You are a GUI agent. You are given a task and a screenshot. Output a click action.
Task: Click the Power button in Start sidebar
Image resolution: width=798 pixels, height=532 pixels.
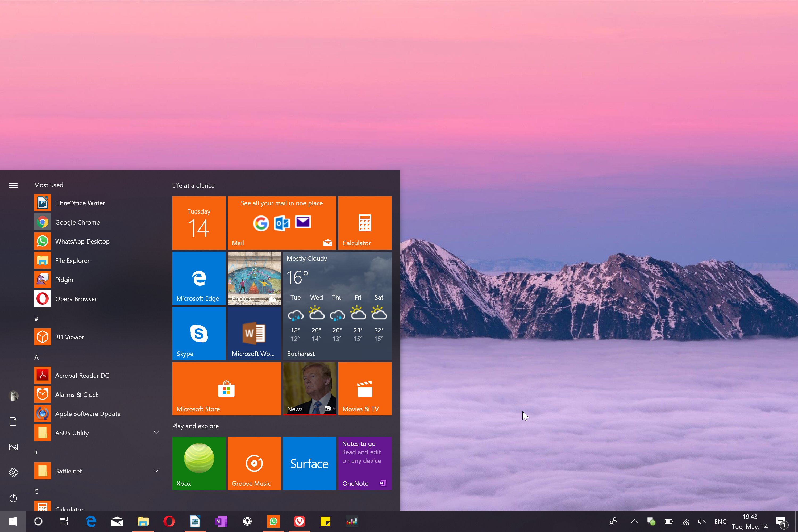click(13, 498)
